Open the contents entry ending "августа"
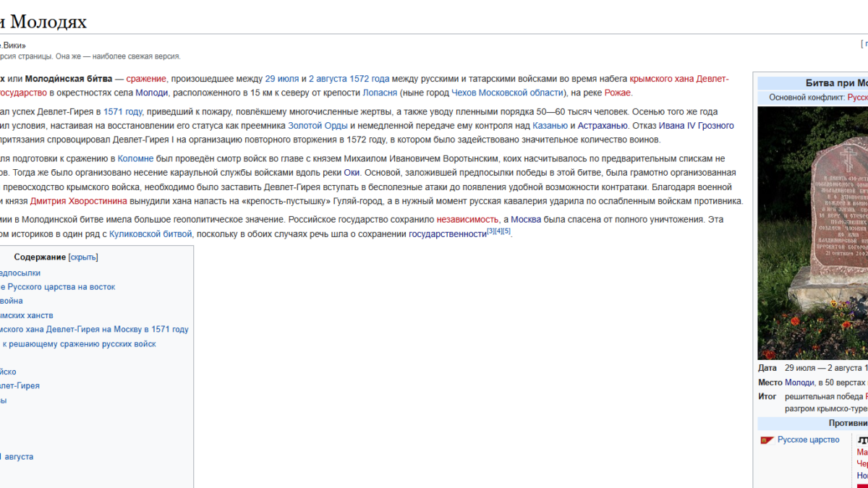868x488 pixels. click(17, 456)
